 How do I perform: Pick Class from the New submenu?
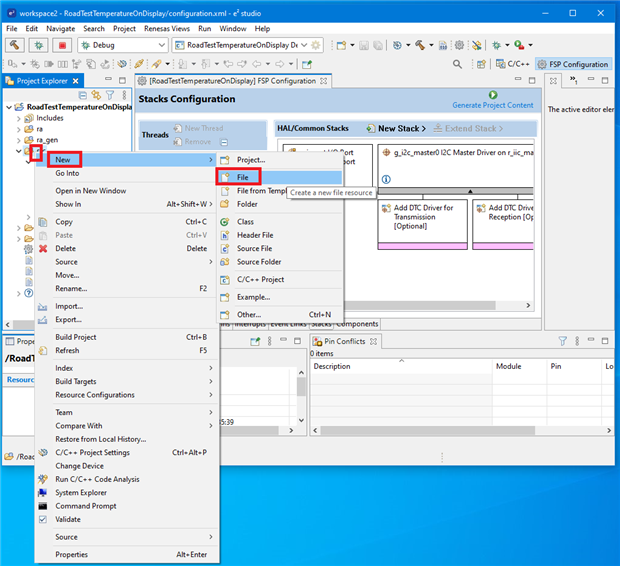click(245, 221)
